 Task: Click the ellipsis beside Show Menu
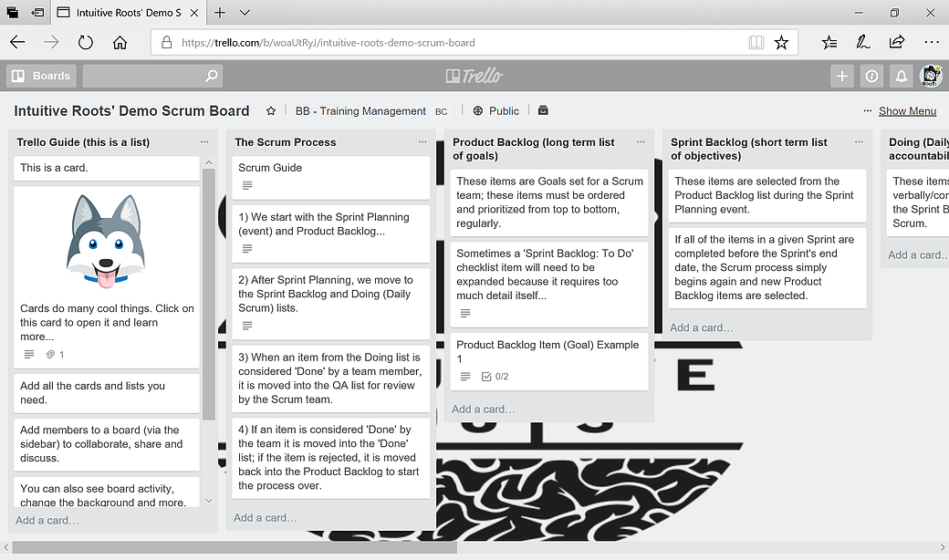tap(867, 110)
